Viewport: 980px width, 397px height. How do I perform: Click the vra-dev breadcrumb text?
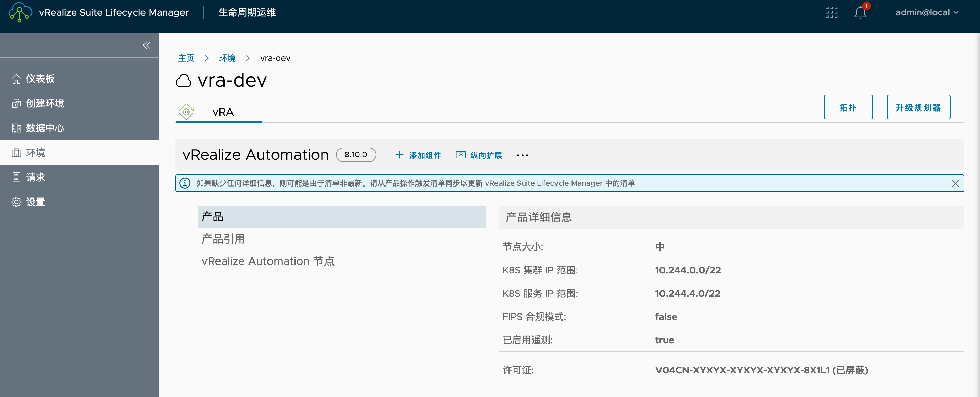coord(275,58)
